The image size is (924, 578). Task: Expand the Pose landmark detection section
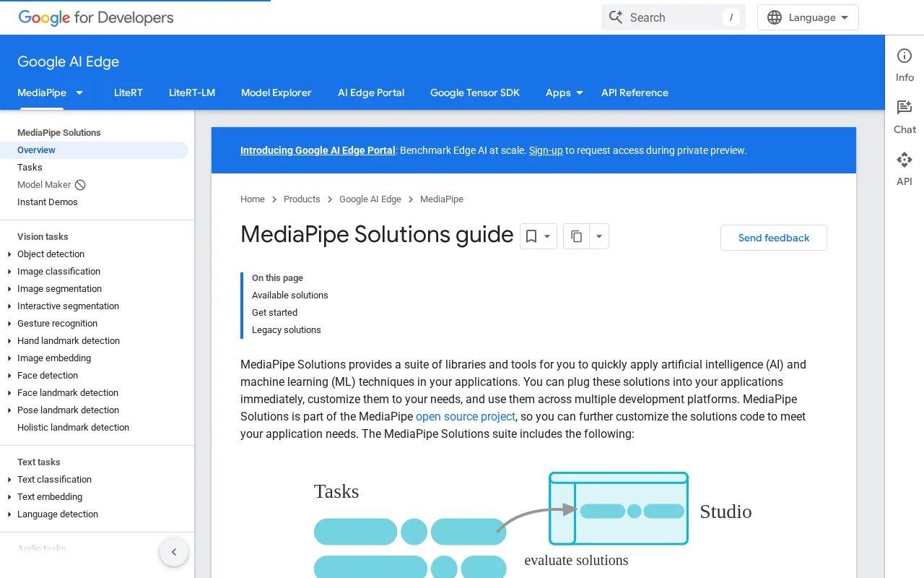coord(9,410)
